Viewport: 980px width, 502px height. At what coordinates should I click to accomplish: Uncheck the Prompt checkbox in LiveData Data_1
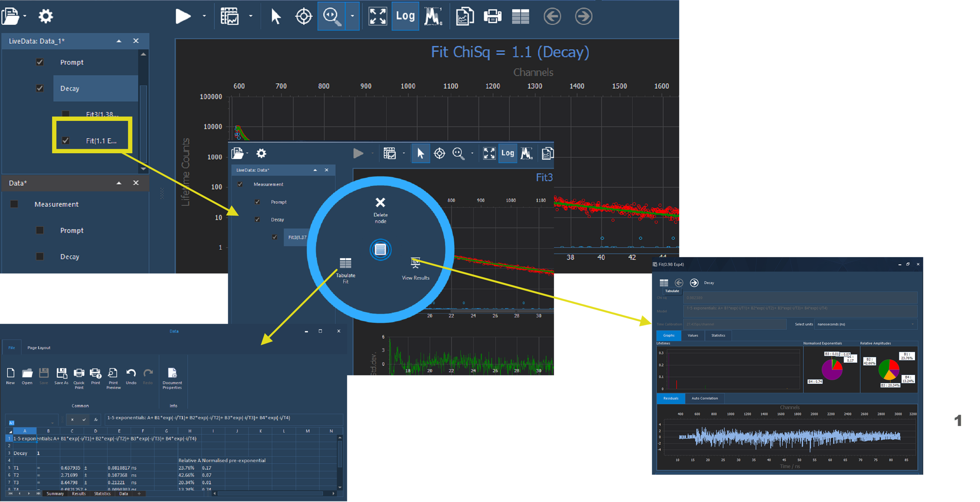(40, 62)
